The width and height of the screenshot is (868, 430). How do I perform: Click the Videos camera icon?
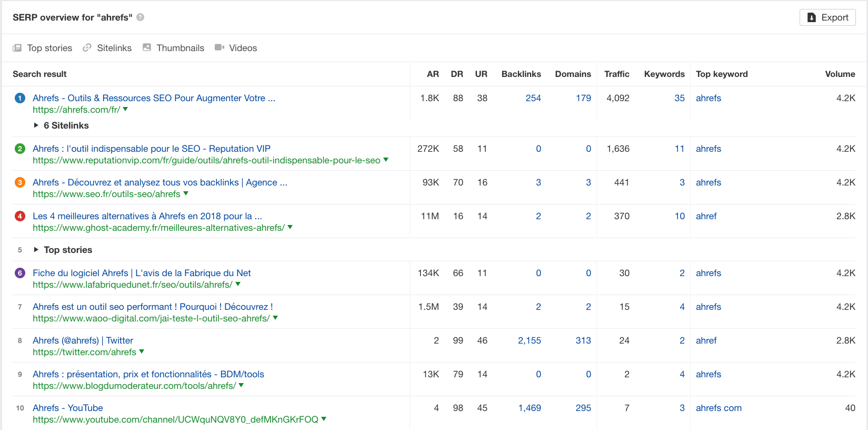point(220,47)
